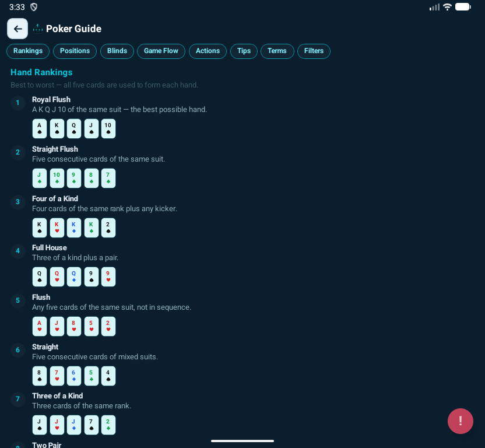Open the Terms glossary chip
The image size is (485, 448).
click(277, 51)
